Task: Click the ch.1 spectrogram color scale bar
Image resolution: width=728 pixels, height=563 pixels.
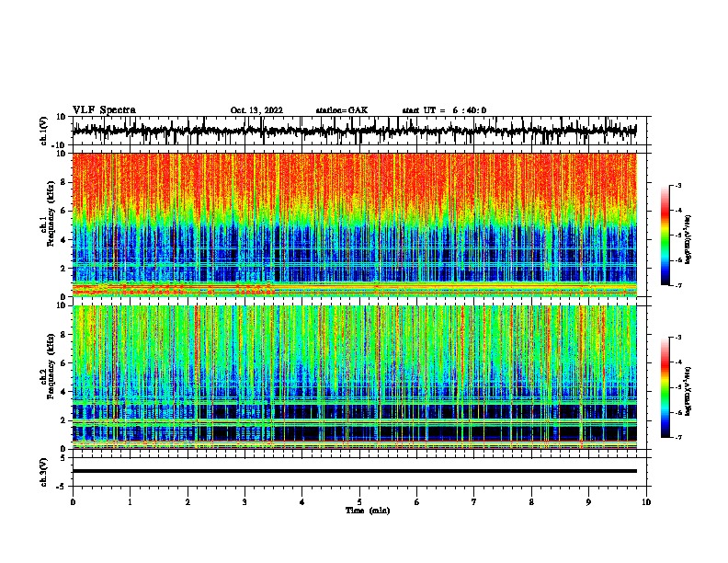Action: pyautogui.click(x=665, y=236)
